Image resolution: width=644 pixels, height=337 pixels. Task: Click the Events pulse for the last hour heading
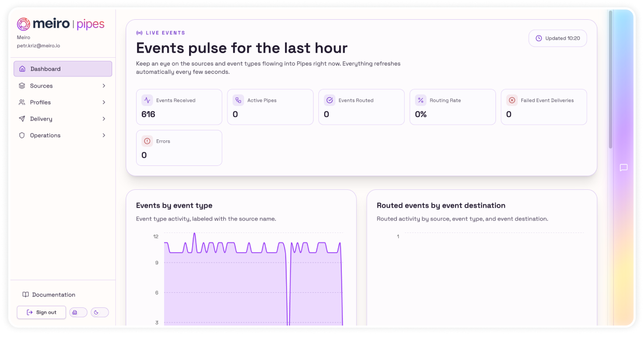(242, 48)
